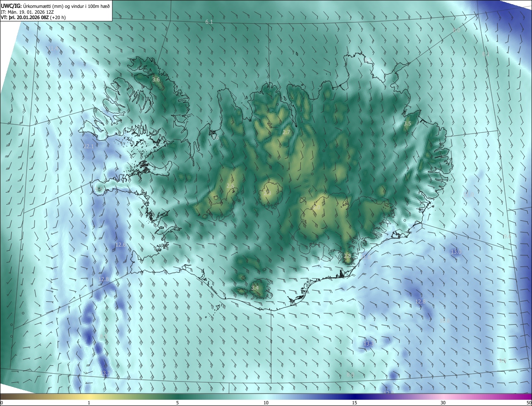Click the valid time 'VT: Þri. 20.01.2026 08Z (+20 h)'

tap(33, 17)
